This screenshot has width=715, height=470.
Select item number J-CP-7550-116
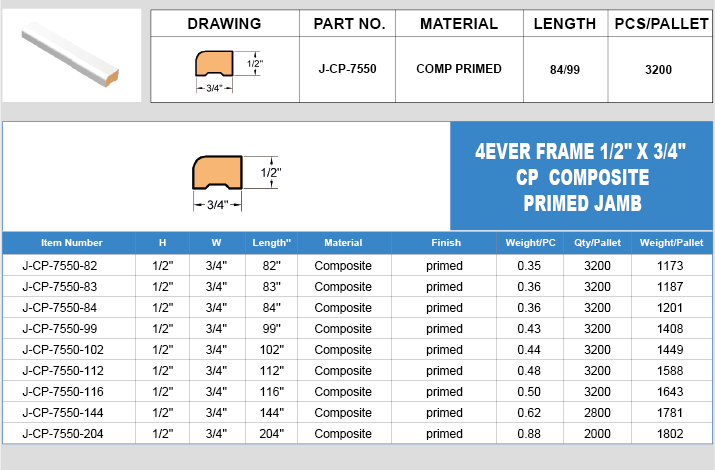pos(63,392)
